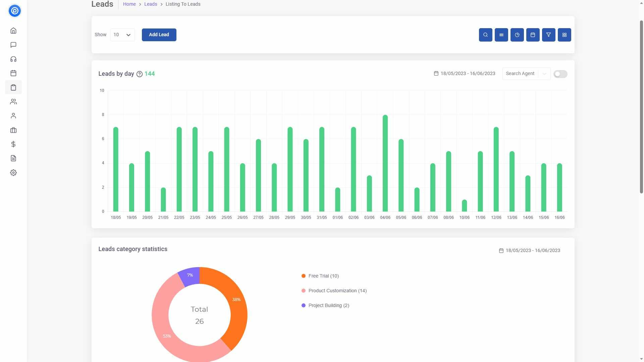Go to Home breadcrumb link
The image size is (644, 362).
click(129, 4)
